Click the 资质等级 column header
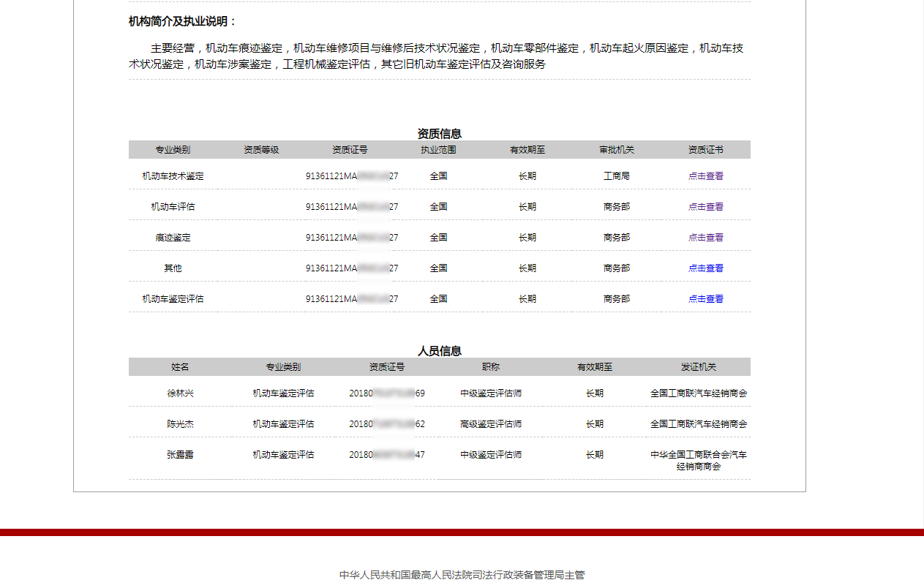Screen dimensions: 924x588 click(x=261, y=150)
